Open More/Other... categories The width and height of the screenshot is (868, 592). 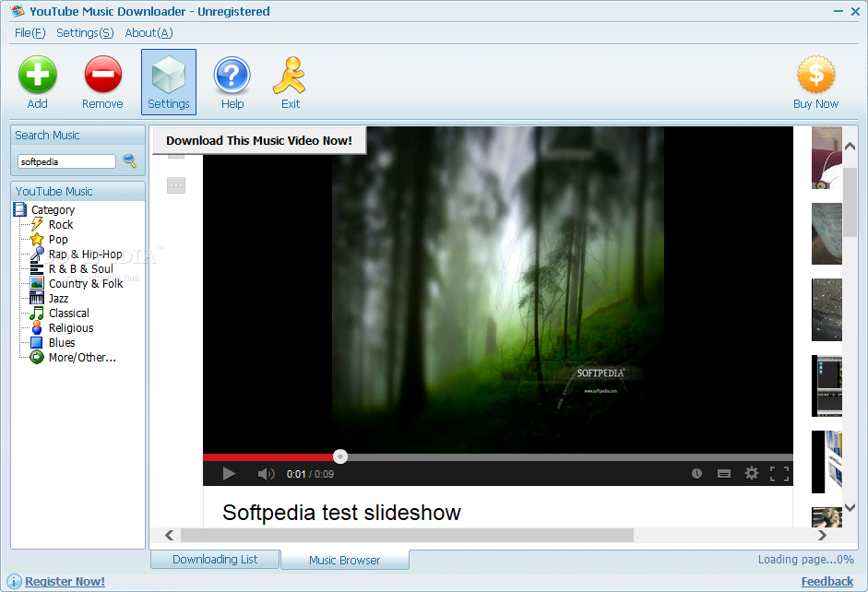click(82, 358)
